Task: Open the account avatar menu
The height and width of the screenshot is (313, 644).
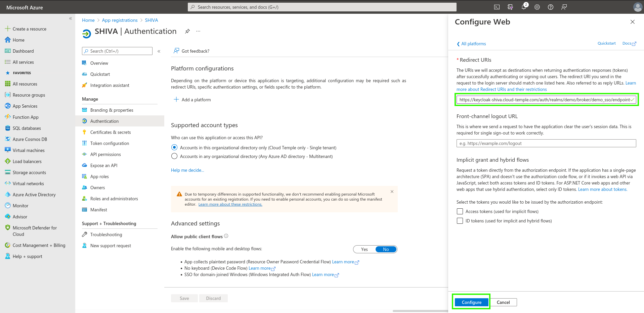Action: 637,7
